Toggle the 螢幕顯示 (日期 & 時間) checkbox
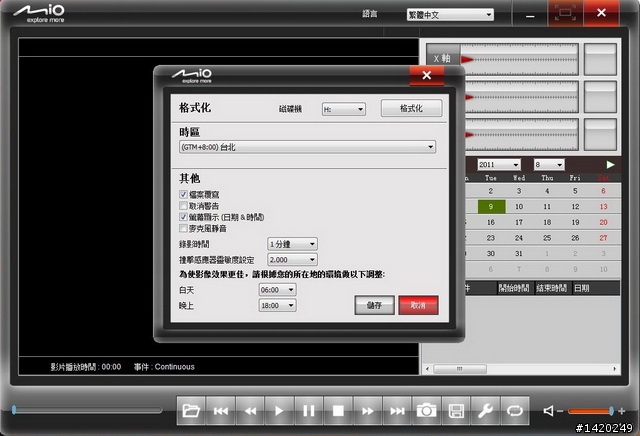This screenshot has height=436, width=640. 183,217
